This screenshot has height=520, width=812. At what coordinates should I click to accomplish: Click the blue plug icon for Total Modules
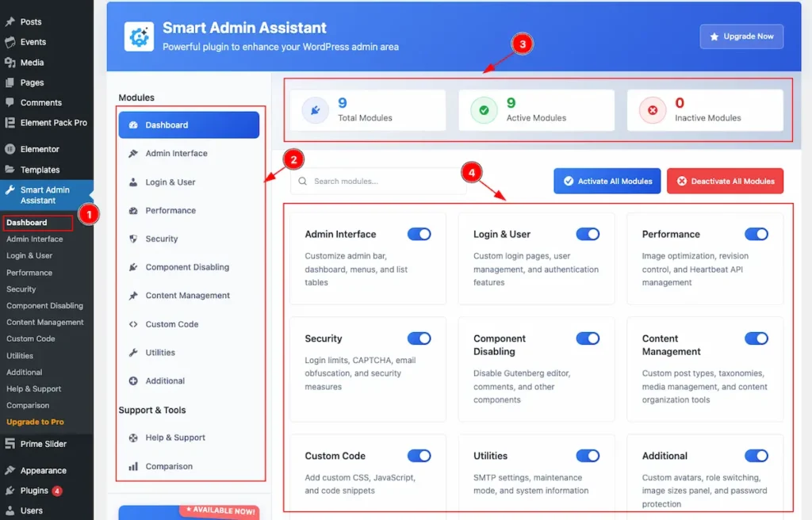click(x=316, y=110)
